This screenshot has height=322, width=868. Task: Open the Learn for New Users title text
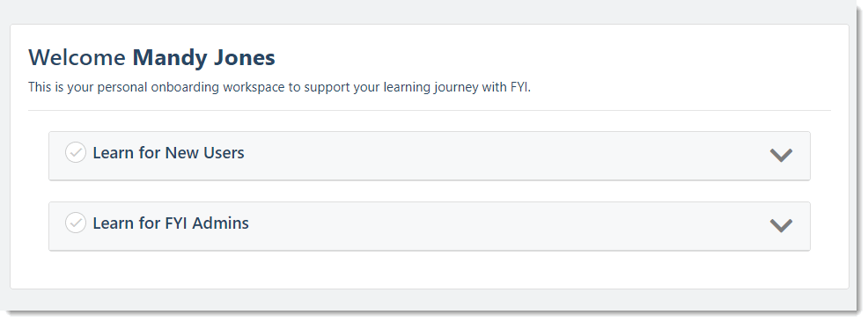pos(168,153)
